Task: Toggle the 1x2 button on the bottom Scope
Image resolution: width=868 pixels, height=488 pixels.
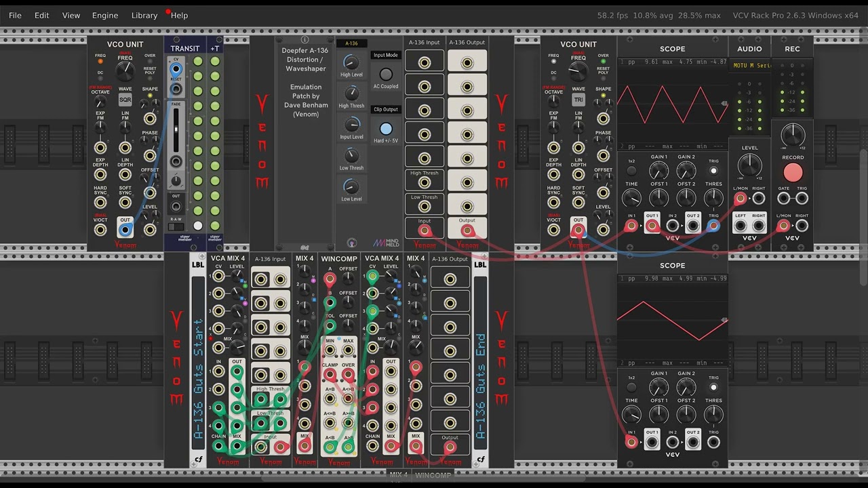Action: pos(631,388)
